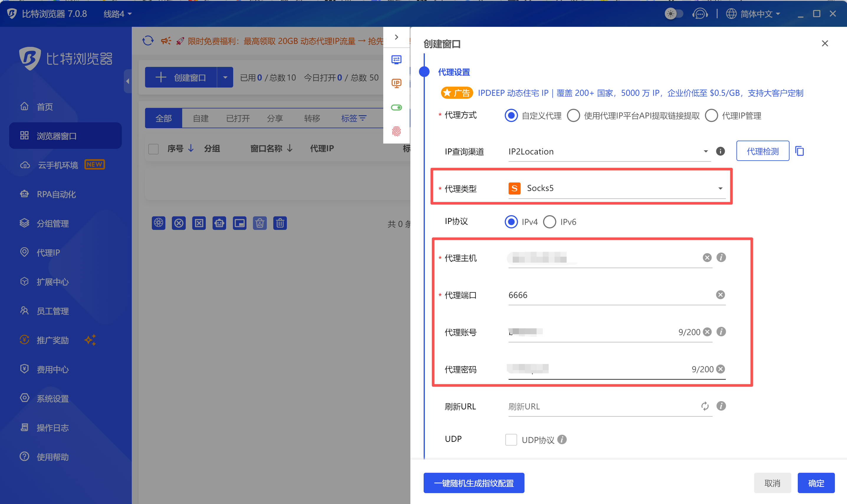Click 一键随机生成指纹配置 button
The image size is (847, 504).
(x=473, y=483)
